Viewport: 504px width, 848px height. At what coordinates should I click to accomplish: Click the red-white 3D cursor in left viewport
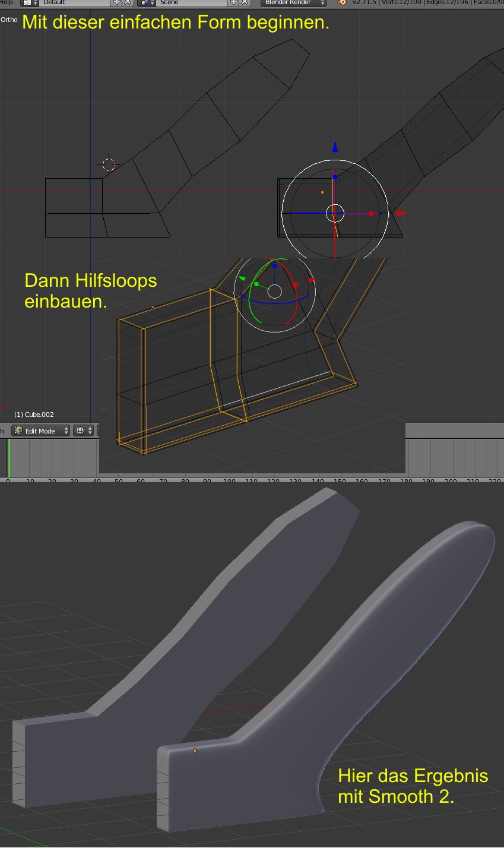tap(109, 164)
